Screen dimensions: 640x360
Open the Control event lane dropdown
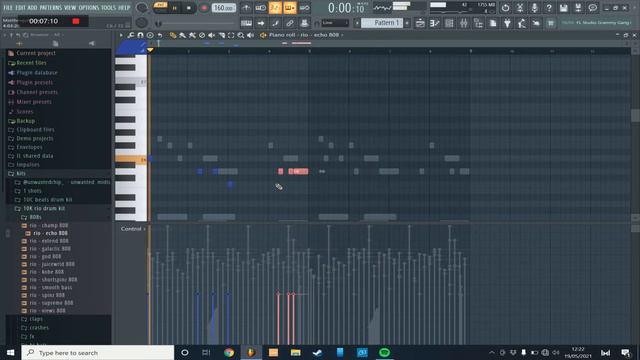pos(133,229)
